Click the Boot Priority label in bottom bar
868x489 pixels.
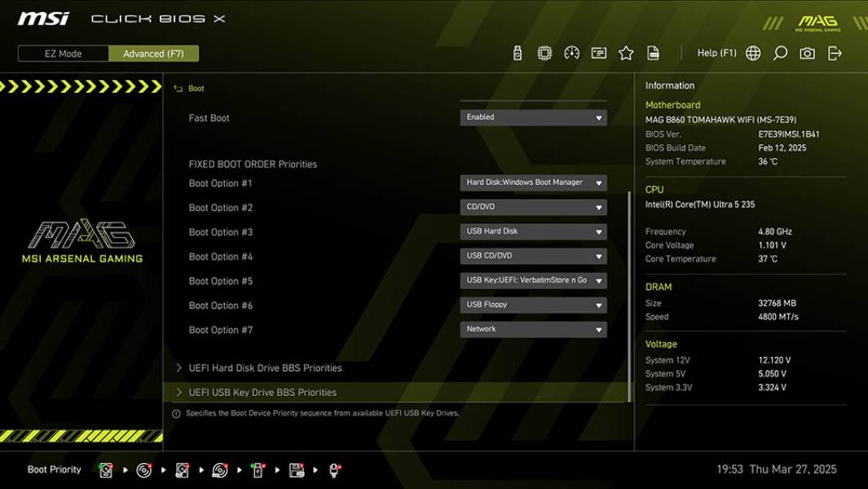(x=55, y=469)
